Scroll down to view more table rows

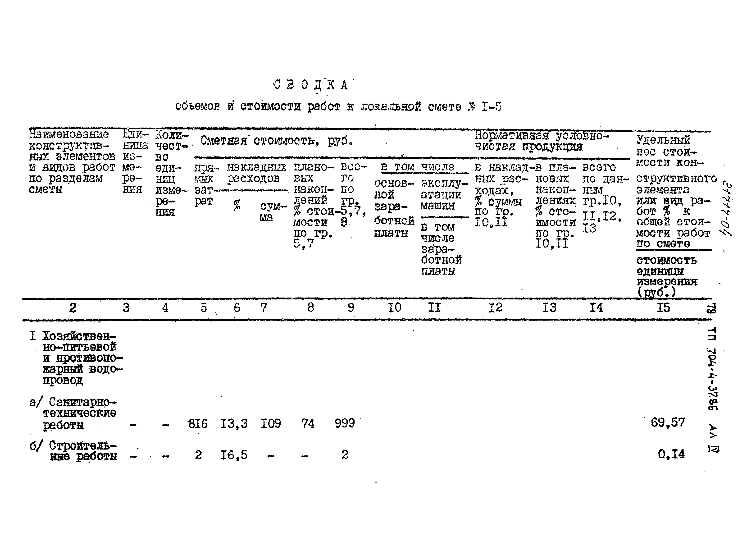pos(378,529)
